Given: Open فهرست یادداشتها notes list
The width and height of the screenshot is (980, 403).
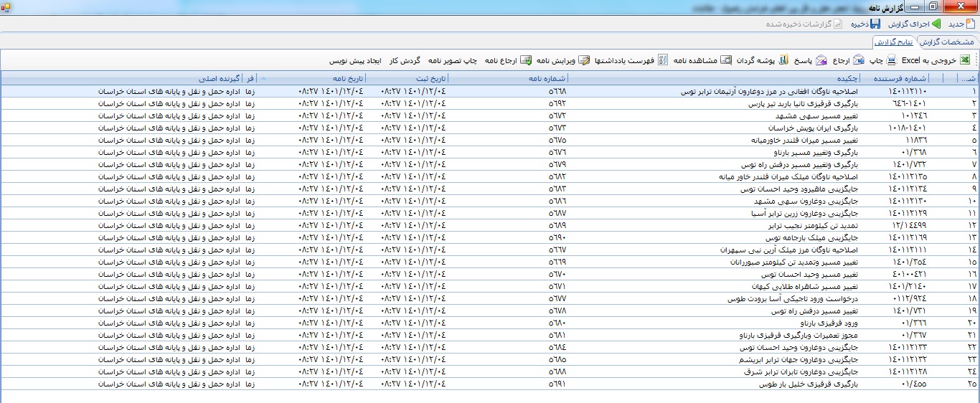Looking at the screenshot, I should [631, 60].
